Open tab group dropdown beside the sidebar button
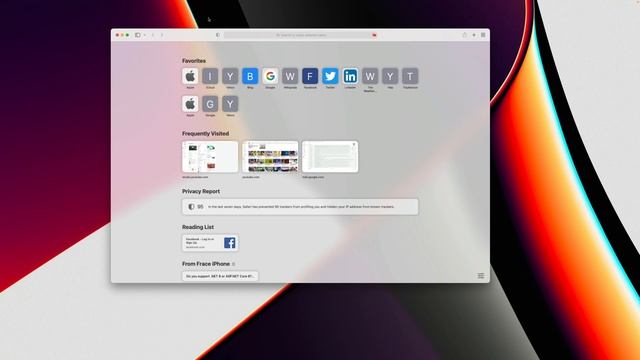 (144, 35)
